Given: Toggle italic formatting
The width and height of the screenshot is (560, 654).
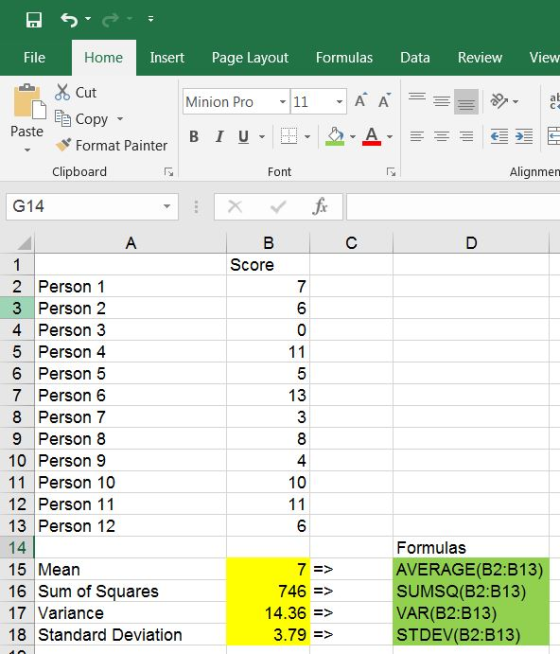Looking at the screenshot, I should pyautogui.click(x=219, y=136).
